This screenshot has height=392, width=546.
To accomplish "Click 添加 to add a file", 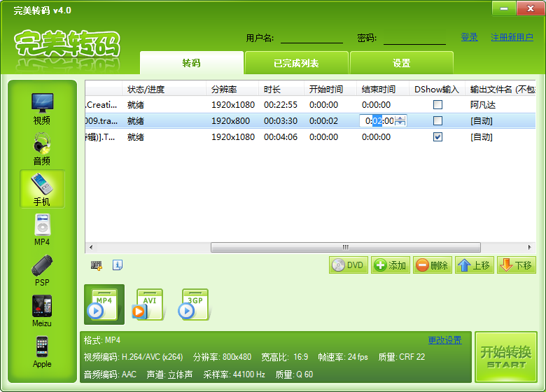I will tap(391, 265).
